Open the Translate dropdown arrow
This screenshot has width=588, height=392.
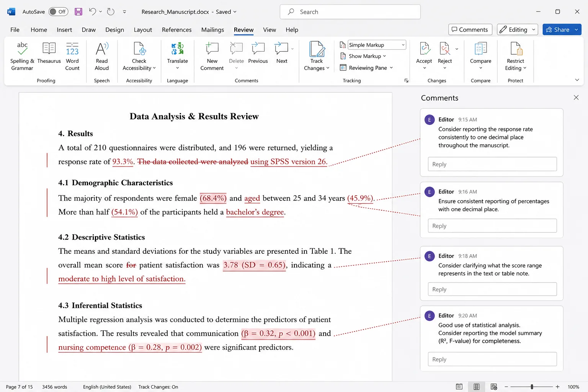(x=178, y=68)
